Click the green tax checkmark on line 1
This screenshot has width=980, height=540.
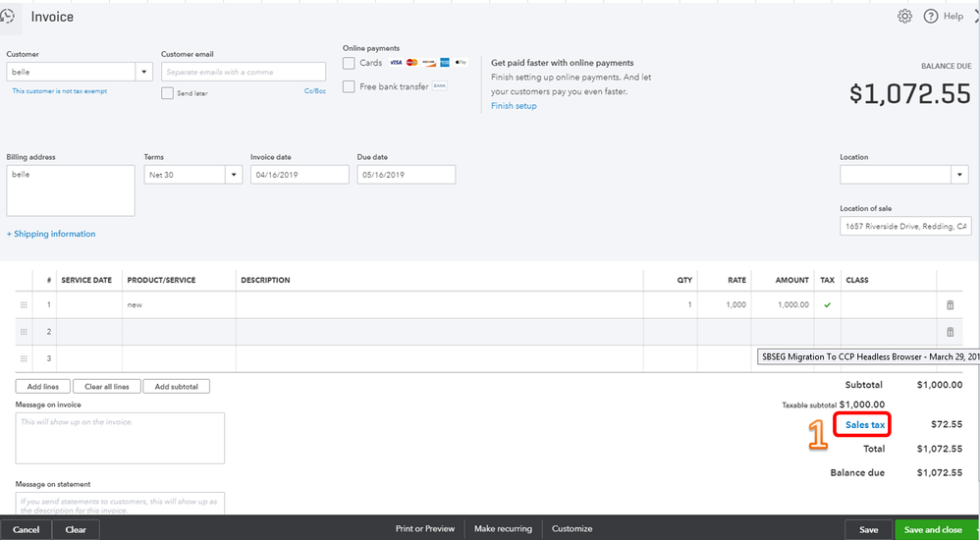(x=828, y=305)
